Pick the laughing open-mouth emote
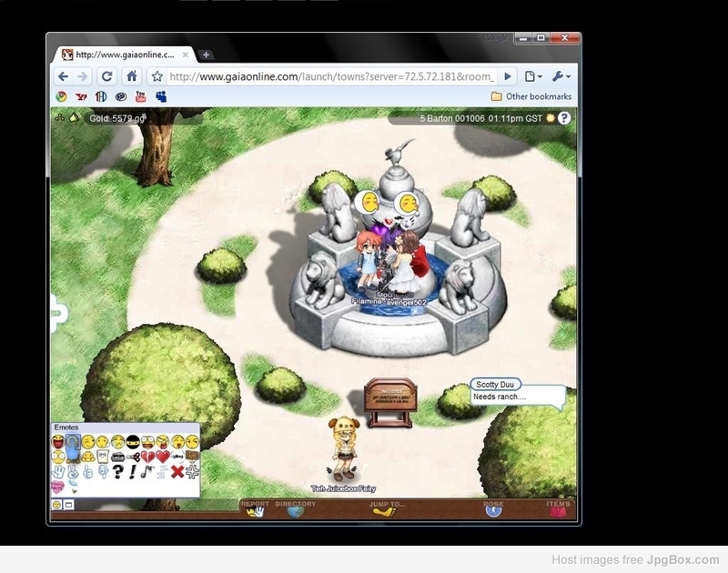This screenshot has height=573, width=728. tap(58, 442)
